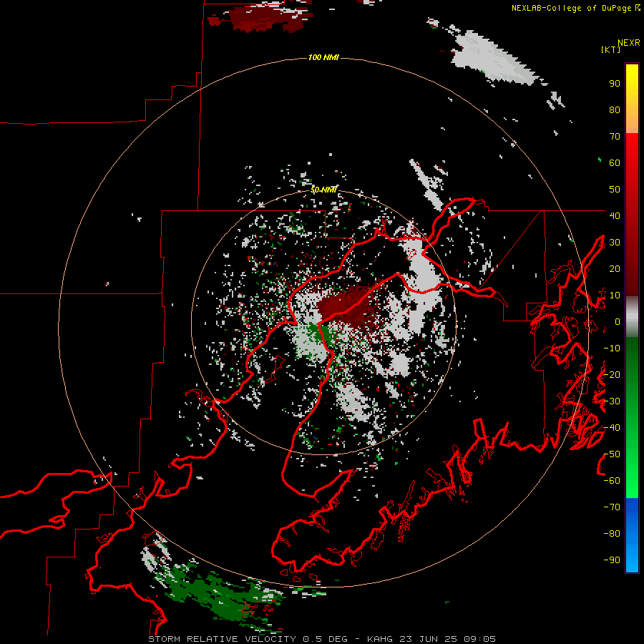Click the Storm Relative Velocity caption at the bottom

pos(321,639)
